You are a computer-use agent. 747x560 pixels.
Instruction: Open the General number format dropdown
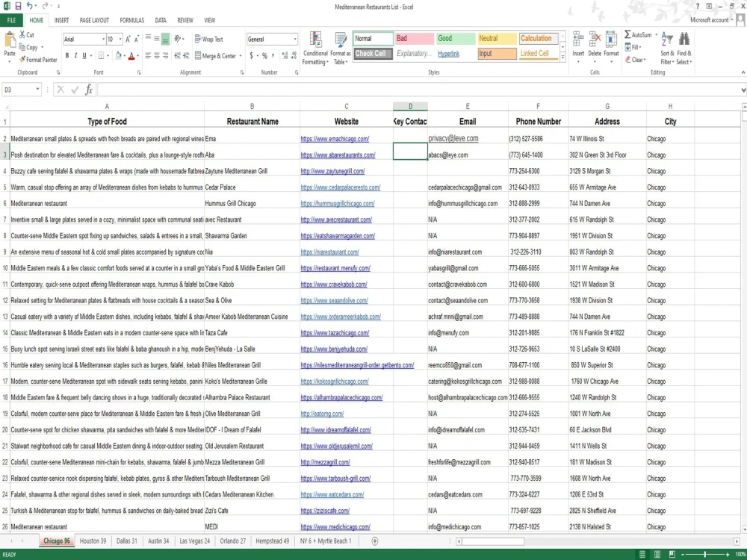point(295,39)
